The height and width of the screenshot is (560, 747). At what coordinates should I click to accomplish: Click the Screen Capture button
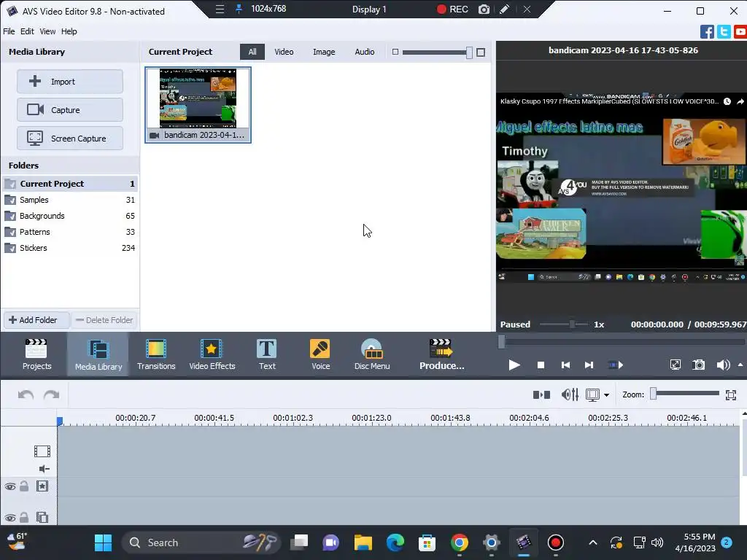70,139
